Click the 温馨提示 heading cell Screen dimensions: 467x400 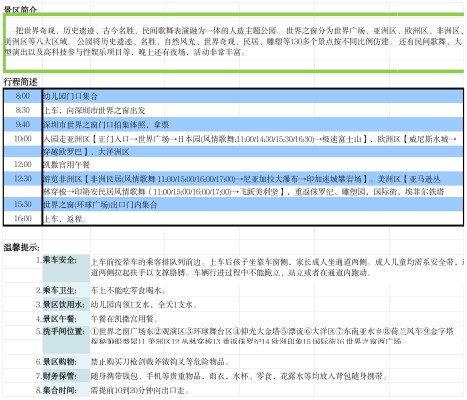click(22, 247)
